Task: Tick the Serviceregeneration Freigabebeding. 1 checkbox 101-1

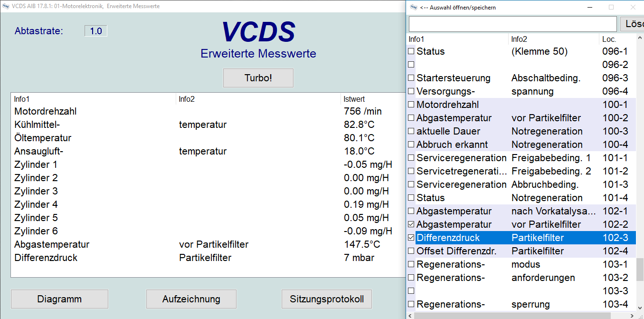Action: coord(411,158)
